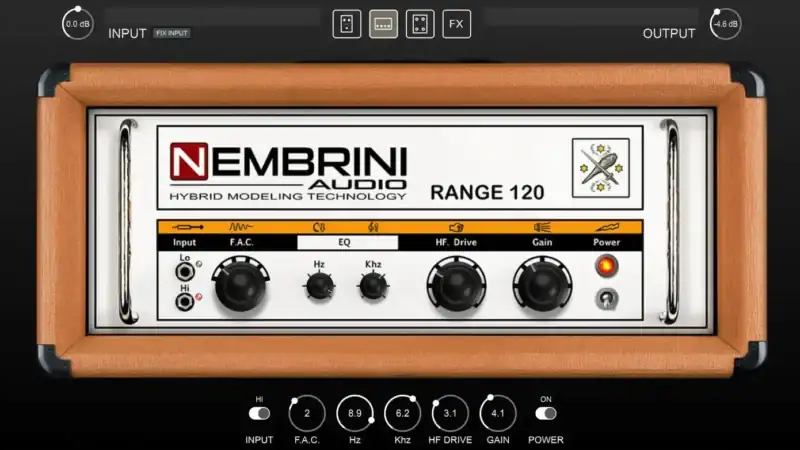Click the lightning symbol above Power label
Screen dimensions: 800x450
[x=607, y=227]
